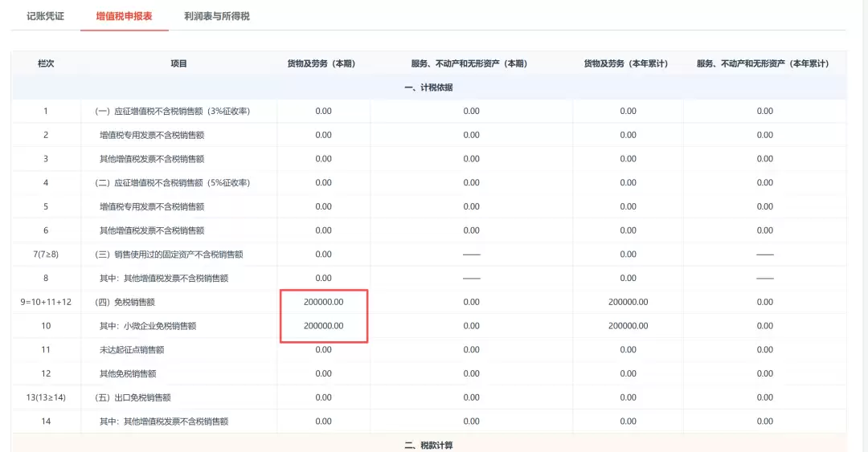
Task: Click the 服务、不动产和无形资产（本年累计） column header
Action: 763,63
